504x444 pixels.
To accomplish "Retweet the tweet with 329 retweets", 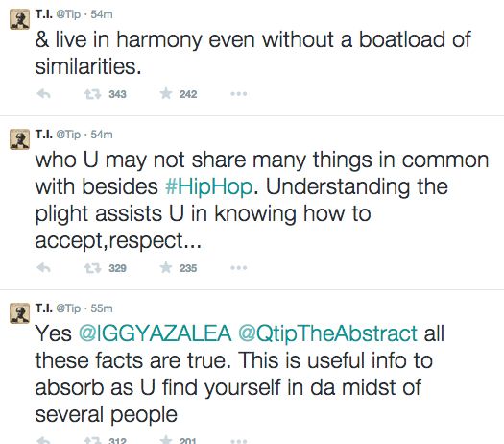I will coord(93,268).
